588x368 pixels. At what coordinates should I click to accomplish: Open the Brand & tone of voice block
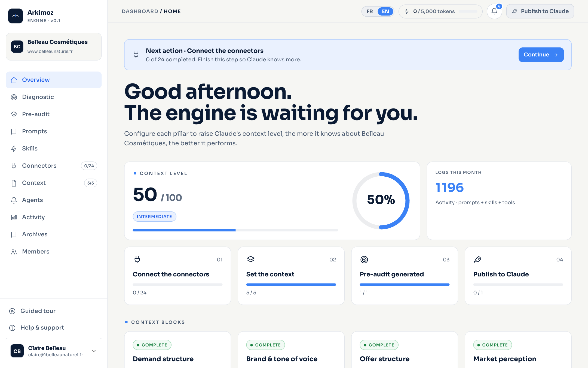coord(291,350)
